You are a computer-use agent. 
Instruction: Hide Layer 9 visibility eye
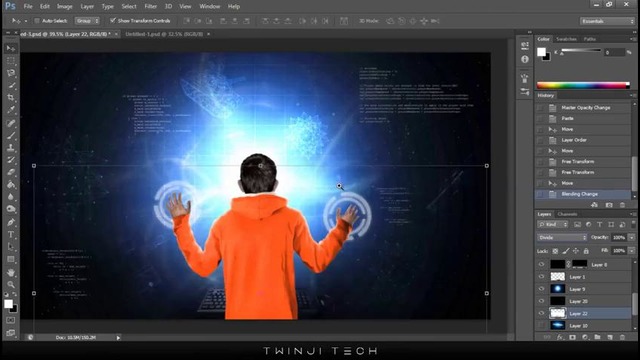[x=541, y=289]
